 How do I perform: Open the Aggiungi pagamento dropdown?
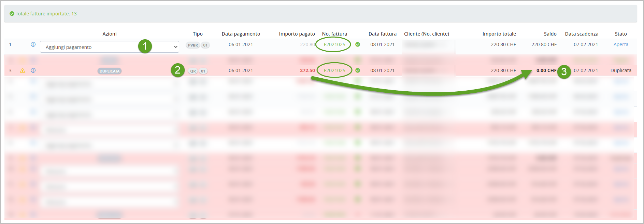pyautogui.click(x=109, y=47)
